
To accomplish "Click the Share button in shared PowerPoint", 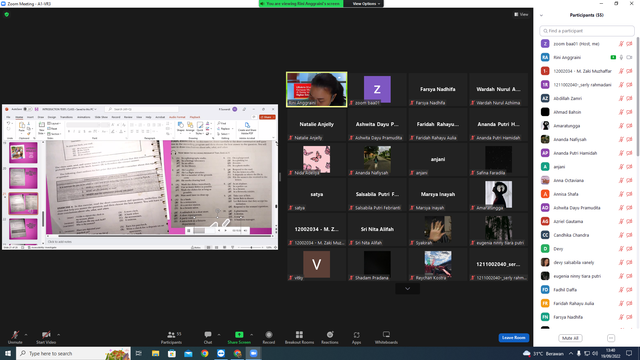I will [267, 117].
